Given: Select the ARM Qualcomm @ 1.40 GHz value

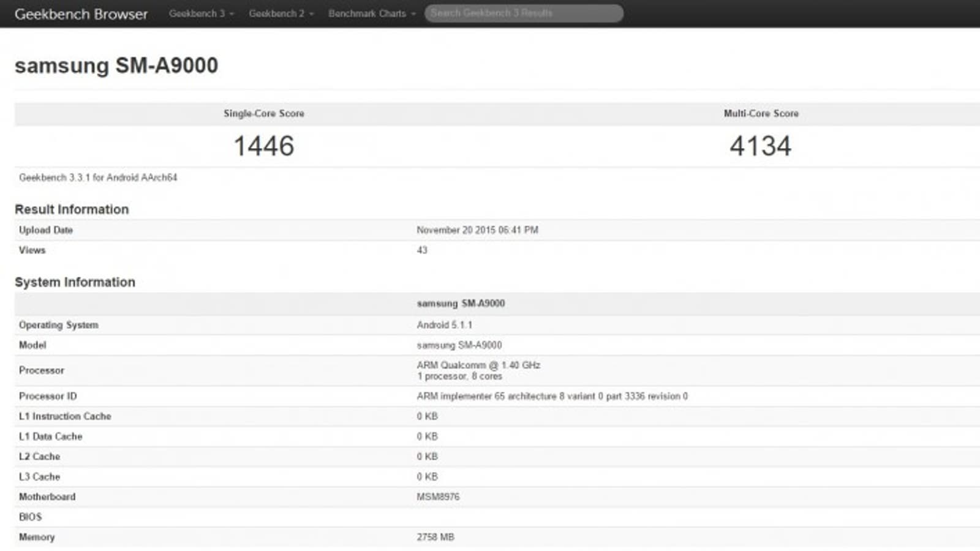Looking at the screenshot, I should [x=478, y=365].
